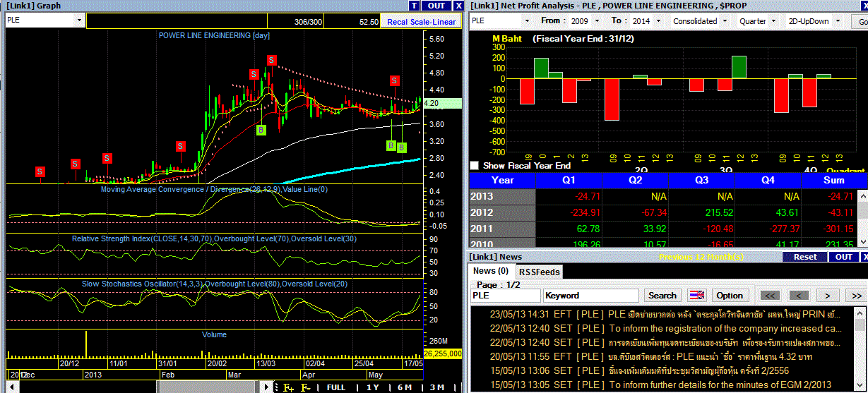Open the Consolidated dropdown
Viewport: 868px width, 393px height.
coord(725,20)
